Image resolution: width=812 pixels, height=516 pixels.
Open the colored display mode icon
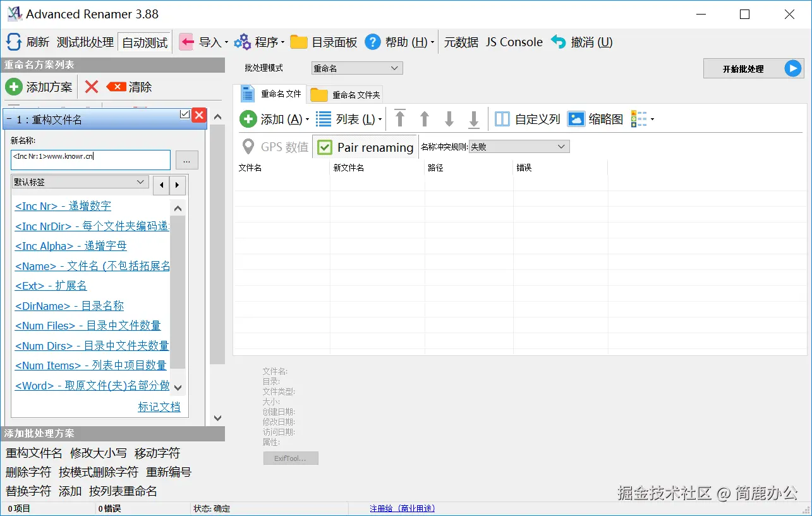pos(639,119)
